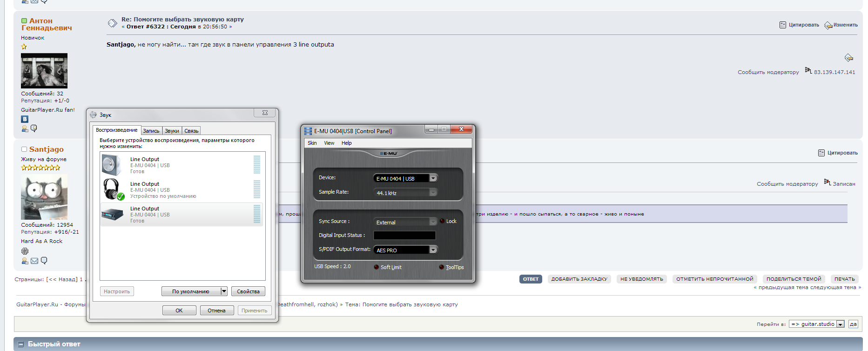Switch to the Связь tab
Image resolution: width=868 pixels, height=351 pixels.
click(x=191, y=131)
